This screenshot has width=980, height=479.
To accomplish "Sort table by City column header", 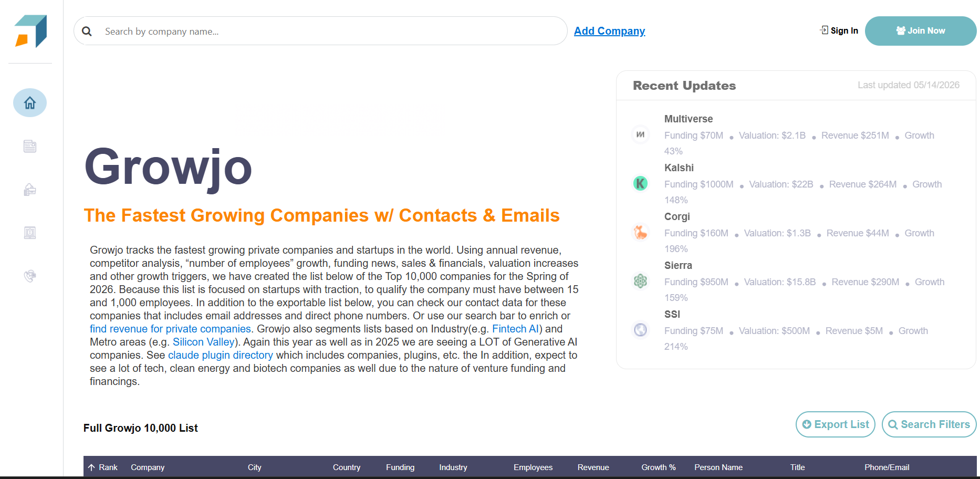I will coord(255,467).
